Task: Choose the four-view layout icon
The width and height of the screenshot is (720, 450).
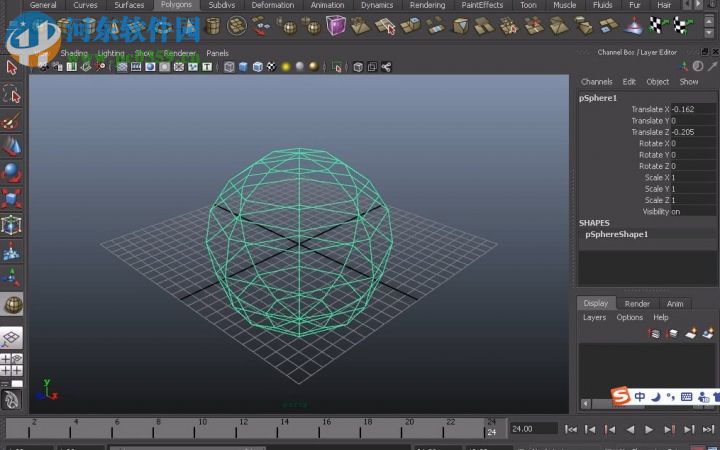Action: pos(12,362)
